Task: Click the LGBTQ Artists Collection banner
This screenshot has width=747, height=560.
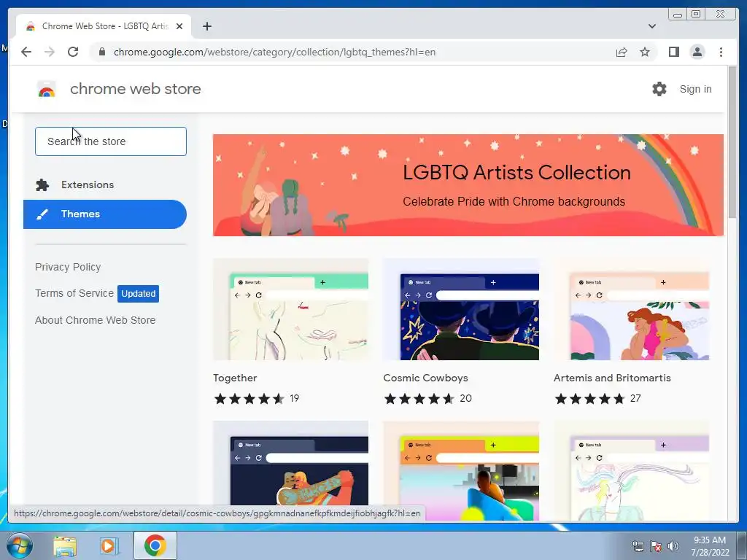Action: click(468, 185)
